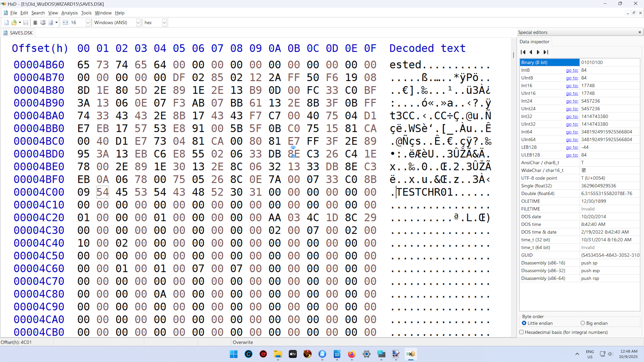Enable Hexadecimal basis for integral numbers
Viewport: 644px width, 362px height.
521,332
